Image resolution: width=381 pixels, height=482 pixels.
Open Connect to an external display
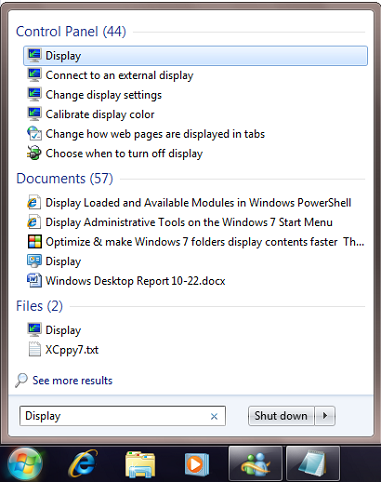[x=119, y=75]
